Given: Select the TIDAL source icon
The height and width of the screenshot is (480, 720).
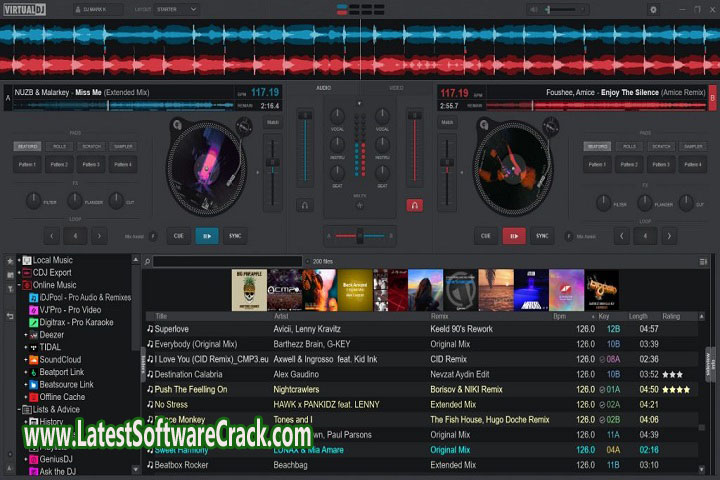Looking at the screenshot, I should pos(34,347).
